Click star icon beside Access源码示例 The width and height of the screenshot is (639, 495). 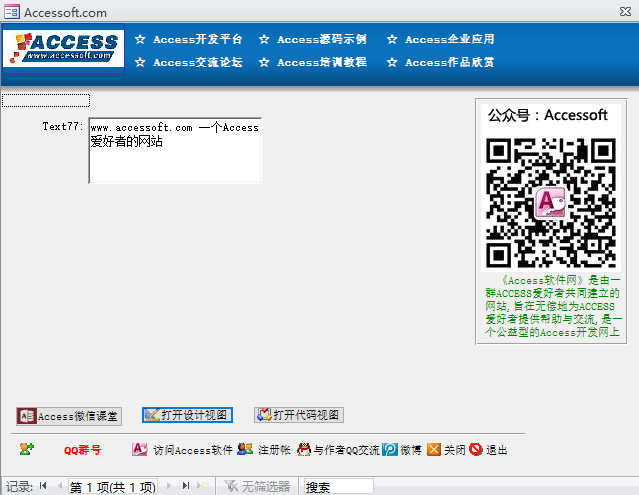pyautogui.click(x=264, y=40)
